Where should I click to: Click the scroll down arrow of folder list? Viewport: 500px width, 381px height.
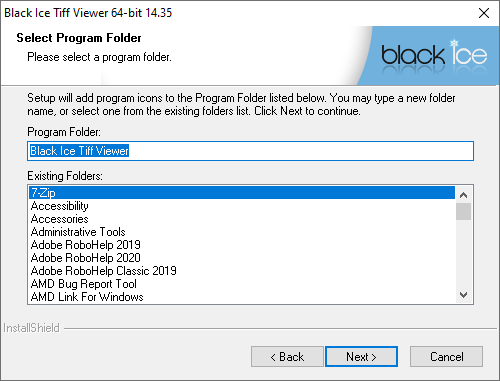tap(463, 295)
